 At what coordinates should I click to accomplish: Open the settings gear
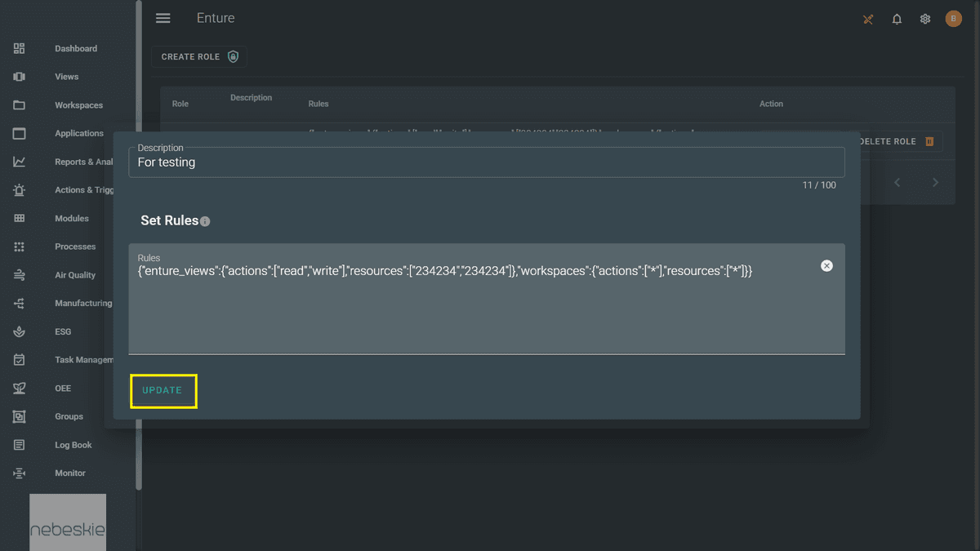click(x=924, y=18)
